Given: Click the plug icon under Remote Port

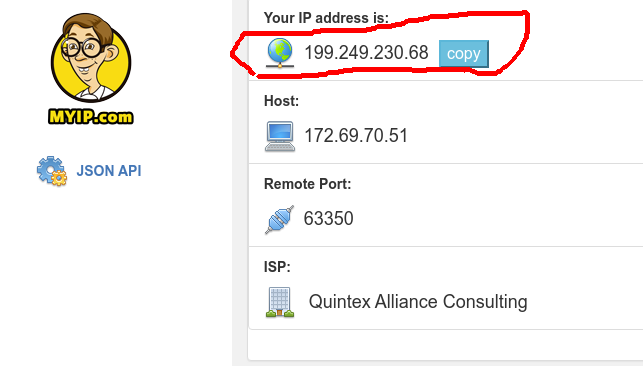Looking at the screenshot, I should [280, 219].
